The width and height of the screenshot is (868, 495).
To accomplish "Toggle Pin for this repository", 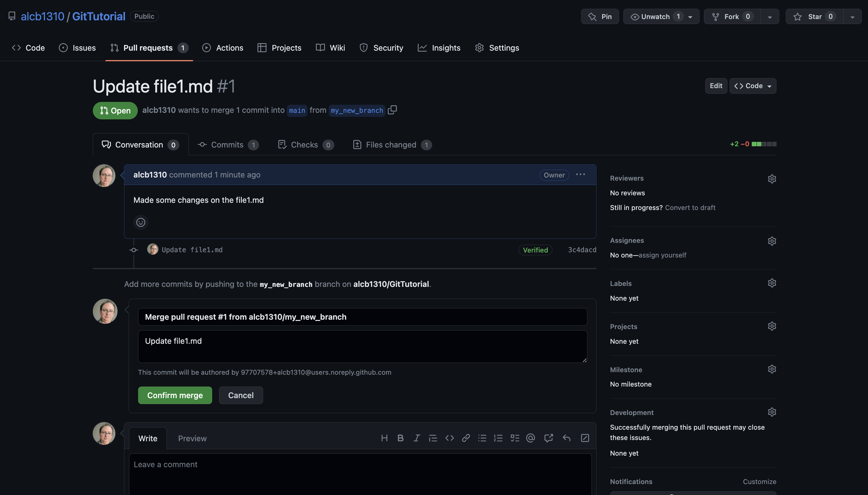I will click(x=600, y=17).
